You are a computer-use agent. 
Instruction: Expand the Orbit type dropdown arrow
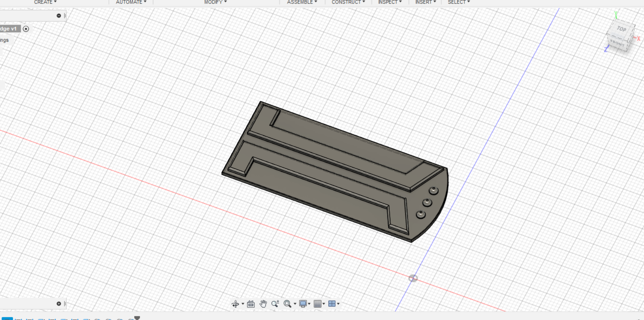(x=243, y=304)
